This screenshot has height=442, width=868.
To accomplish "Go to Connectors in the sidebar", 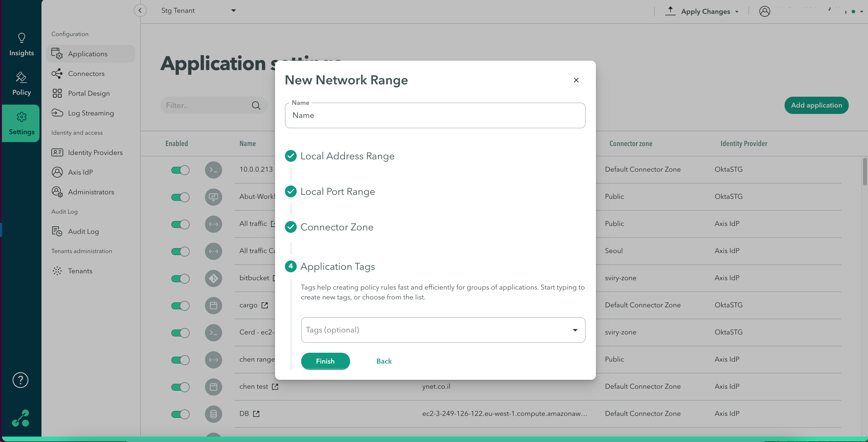I will [86, 74].
